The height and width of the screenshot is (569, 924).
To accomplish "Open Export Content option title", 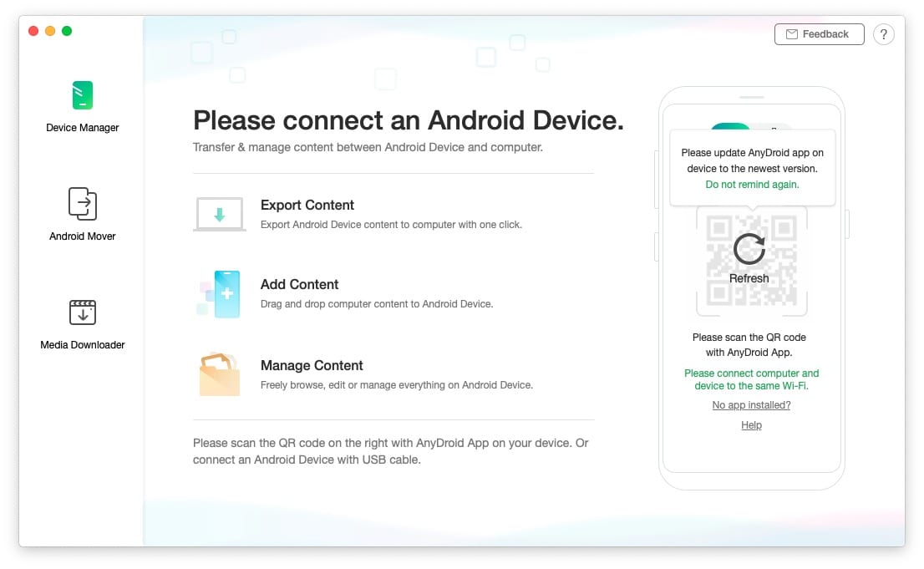I will coord(307,206).
